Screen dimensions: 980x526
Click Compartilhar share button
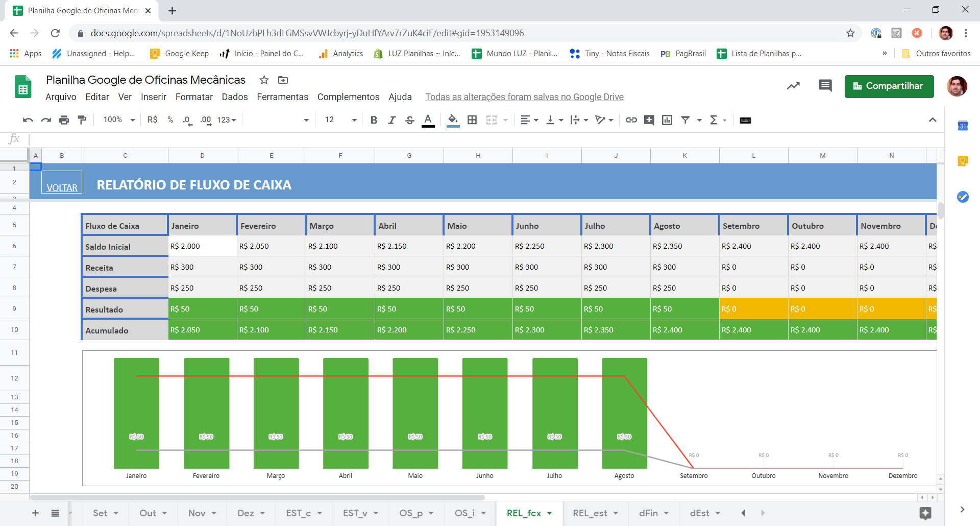pyautogui.click(x=889, y=86)
